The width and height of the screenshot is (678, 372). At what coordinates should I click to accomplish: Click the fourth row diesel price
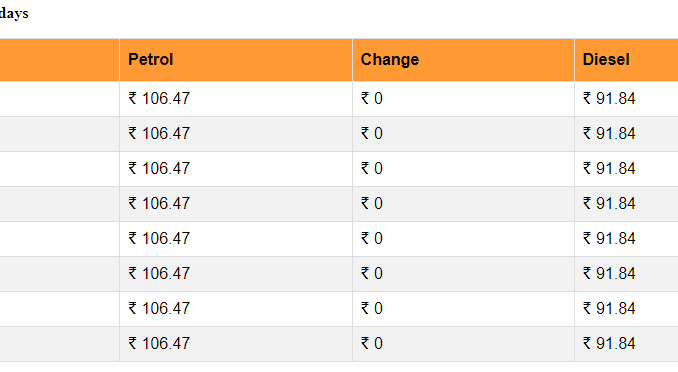pos(609,204)
